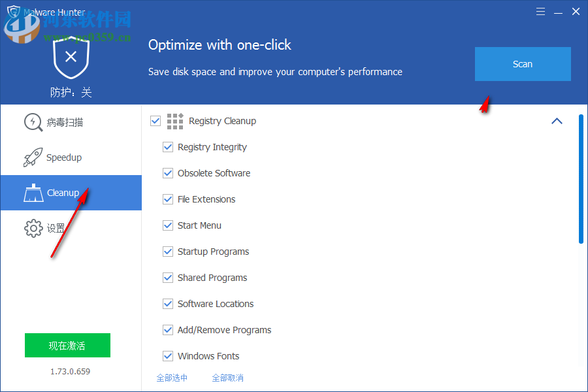Click the Malware Hunter title bar logo
The height and width of the screenshot is (392, 588).
pos(13,11)
